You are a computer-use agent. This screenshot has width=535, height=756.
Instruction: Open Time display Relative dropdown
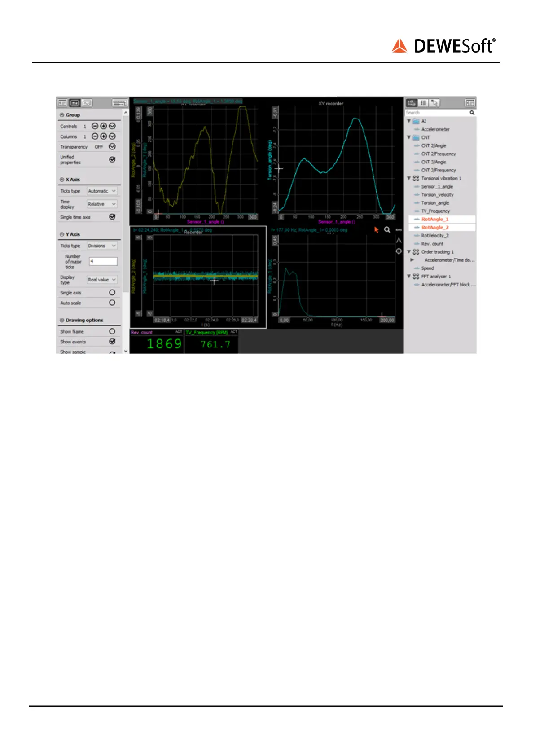(102, 204)
